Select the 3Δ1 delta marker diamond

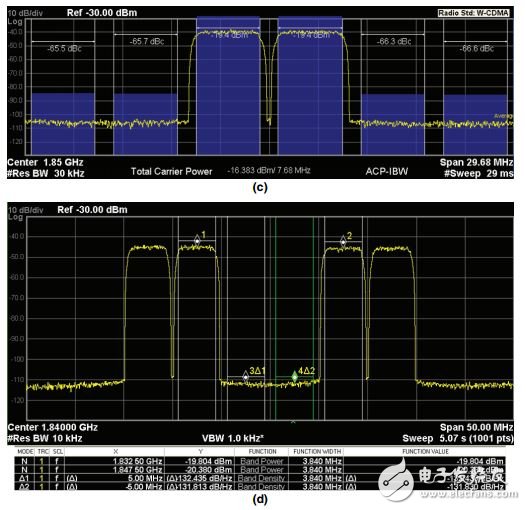(246, 377)
